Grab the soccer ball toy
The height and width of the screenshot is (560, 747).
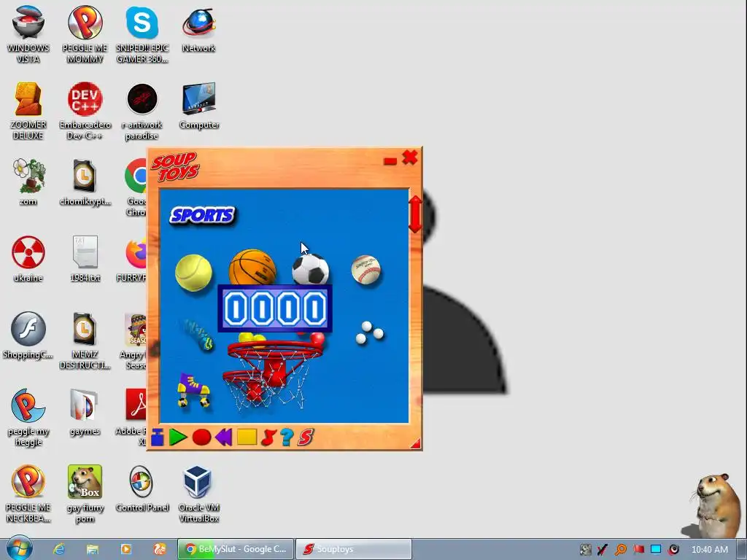coord(311,270)
